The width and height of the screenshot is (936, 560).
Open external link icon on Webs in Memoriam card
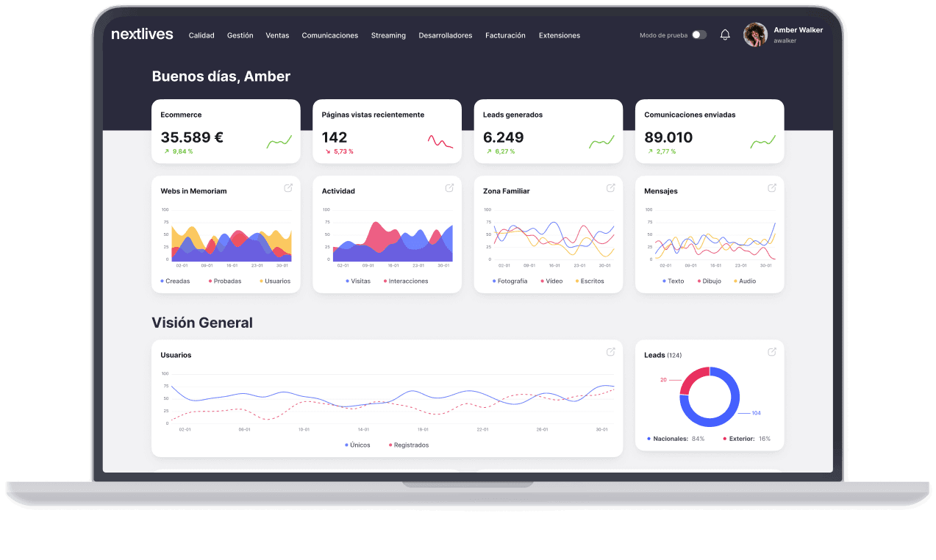[288, 188]
